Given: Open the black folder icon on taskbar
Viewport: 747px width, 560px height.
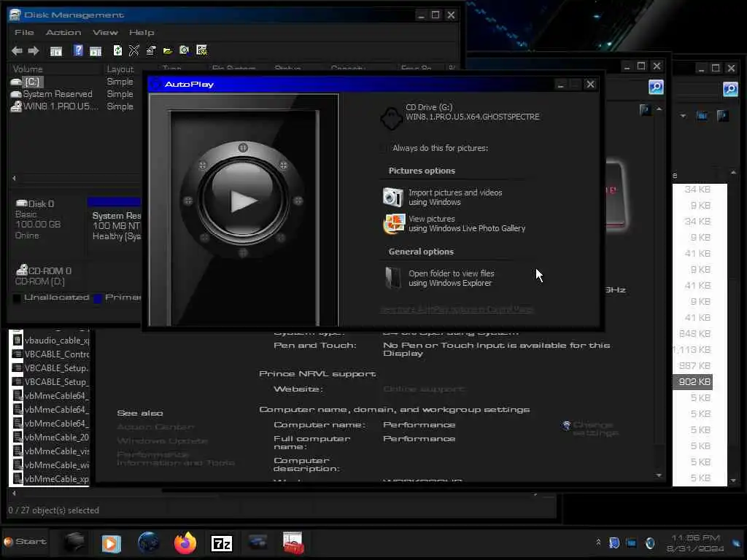Looking at the screenshot, I should (74, 542).
